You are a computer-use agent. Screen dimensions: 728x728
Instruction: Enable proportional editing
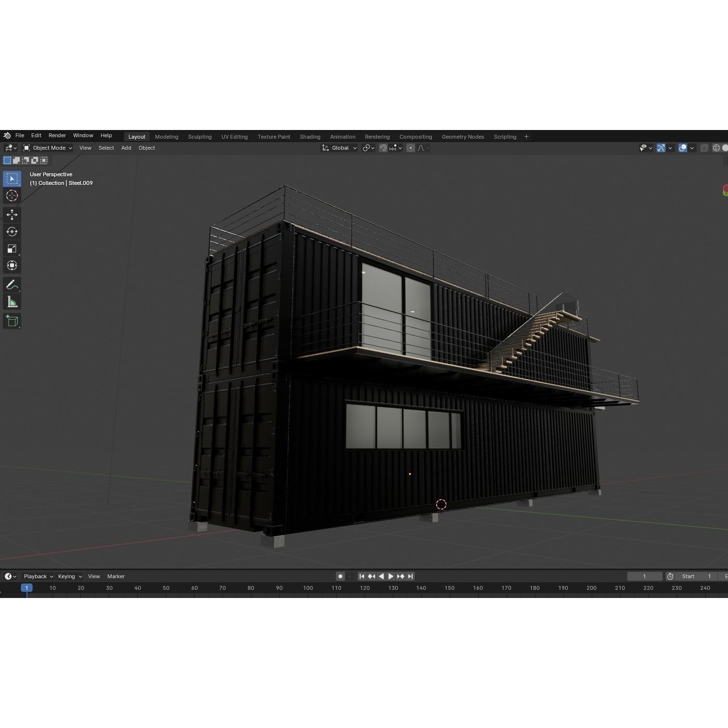coord(410,148)
